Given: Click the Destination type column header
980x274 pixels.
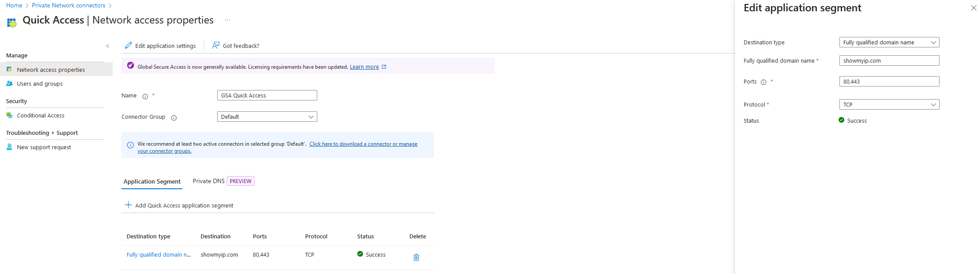Looking at the screenshot, I should 148,236.
